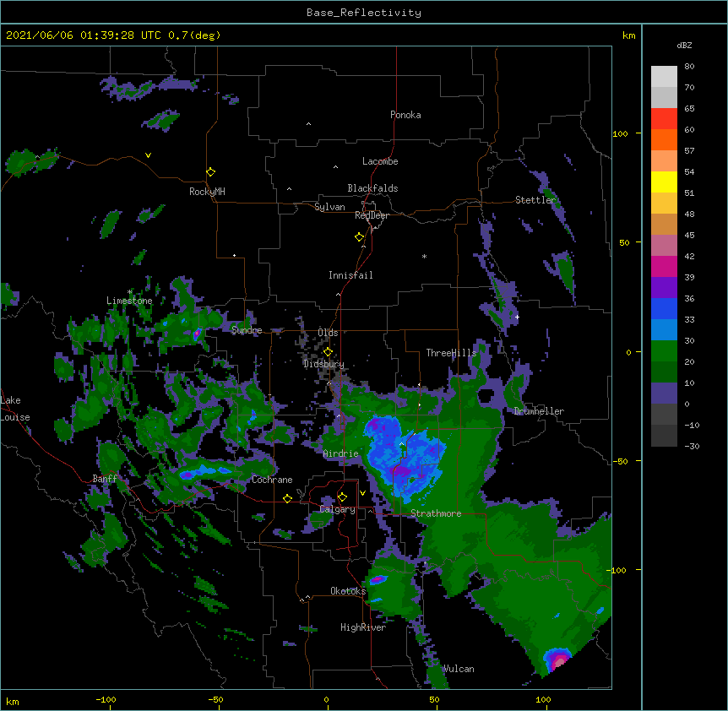Screen dimensions: 728x711
Task: Click the Lacombe city label
Action: click(x=380, y=161)
